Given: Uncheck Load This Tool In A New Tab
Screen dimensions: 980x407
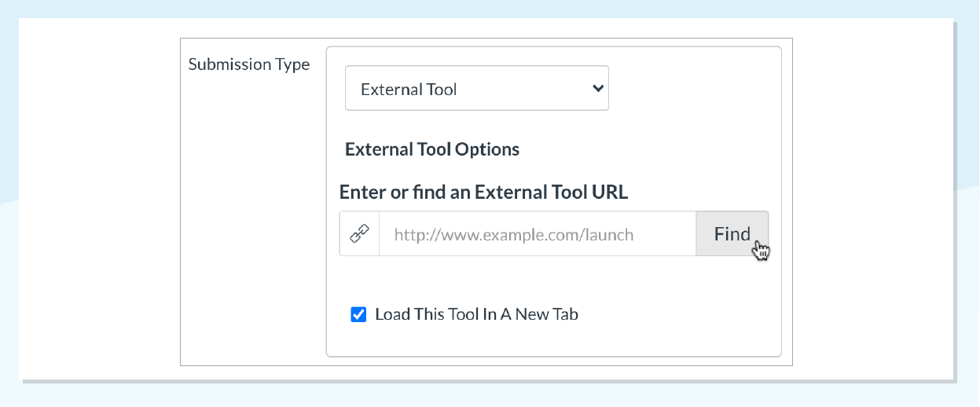Looking at the screenshot, I should pyautogui.click(x=358, y=314).
